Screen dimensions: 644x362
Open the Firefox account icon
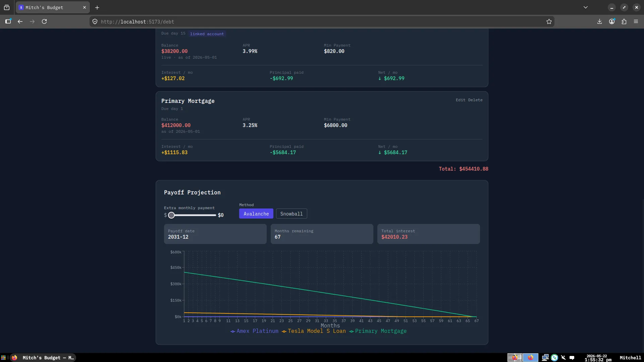[612, 21]
